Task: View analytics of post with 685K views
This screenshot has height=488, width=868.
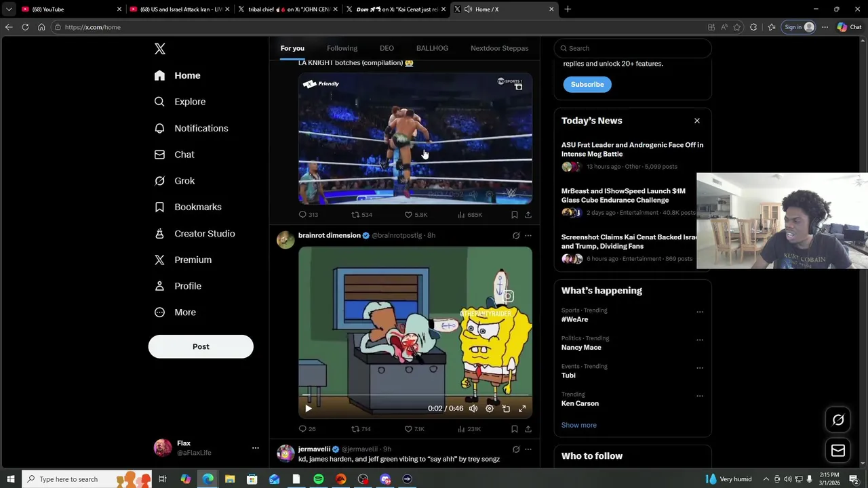Action: (469, 215)
